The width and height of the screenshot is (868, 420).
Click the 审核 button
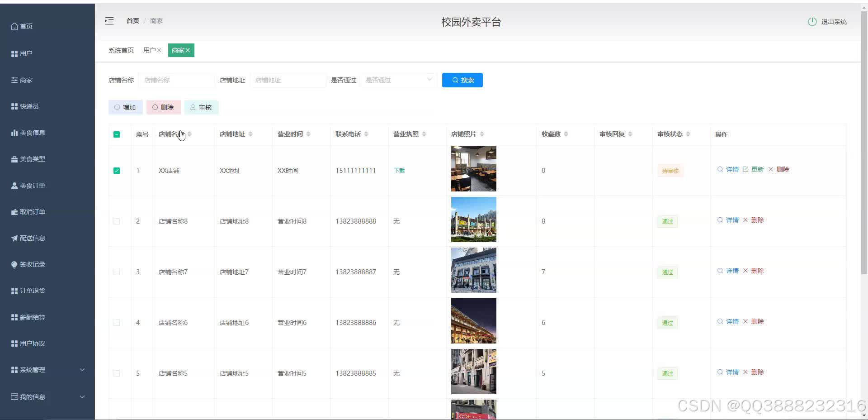point(201,107)
